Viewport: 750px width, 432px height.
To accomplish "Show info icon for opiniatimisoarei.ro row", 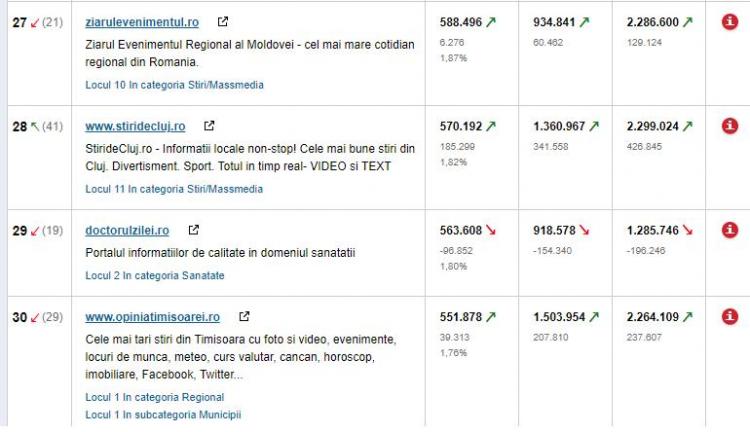I will point(730,317).
